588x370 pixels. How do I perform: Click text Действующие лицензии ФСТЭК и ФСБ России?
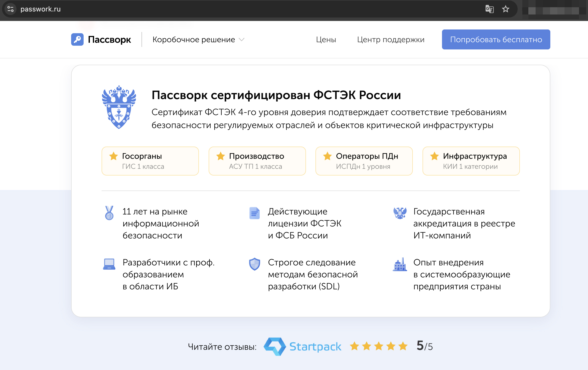point(305,223)
